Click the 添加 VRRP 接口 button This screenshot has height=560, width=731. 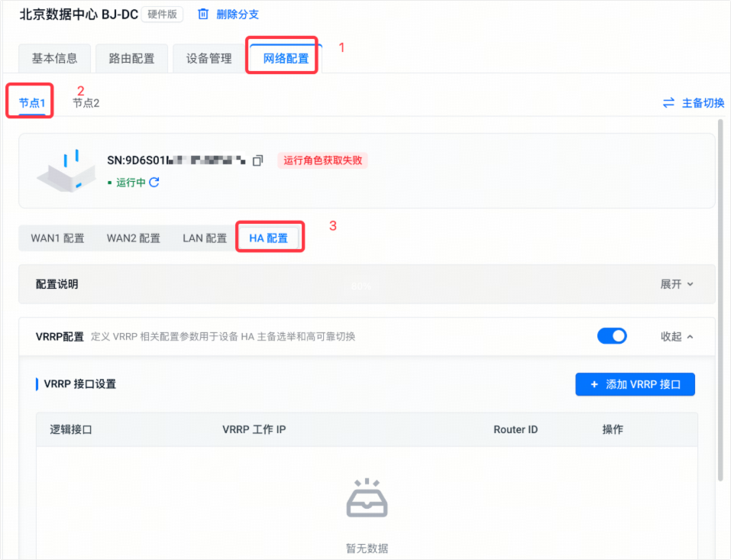[x=635, y=384]
